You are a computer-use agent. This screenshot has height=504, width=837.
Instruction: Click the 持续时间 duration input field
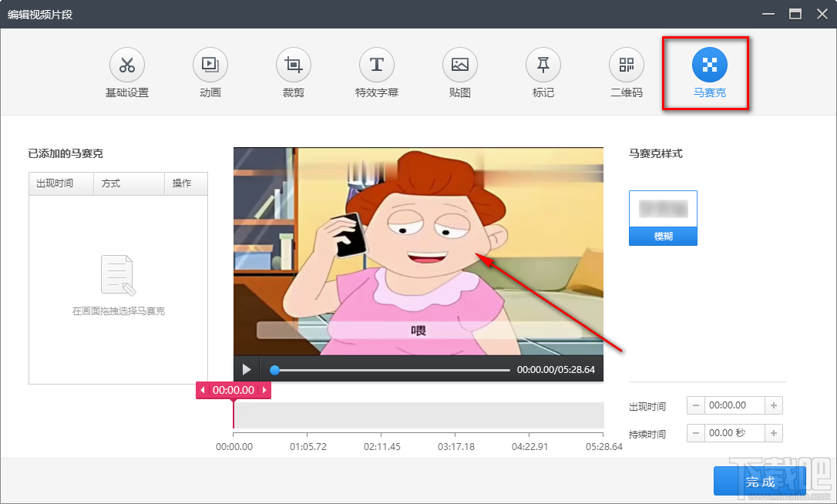pyautogui.click(x=734, y=433)
